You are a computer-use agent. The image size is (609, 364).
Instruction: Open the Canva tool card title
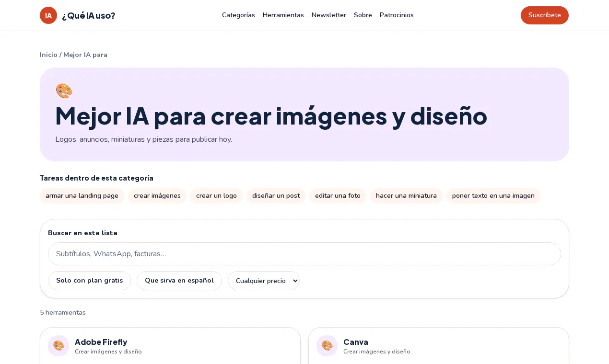tap(356, 342)
